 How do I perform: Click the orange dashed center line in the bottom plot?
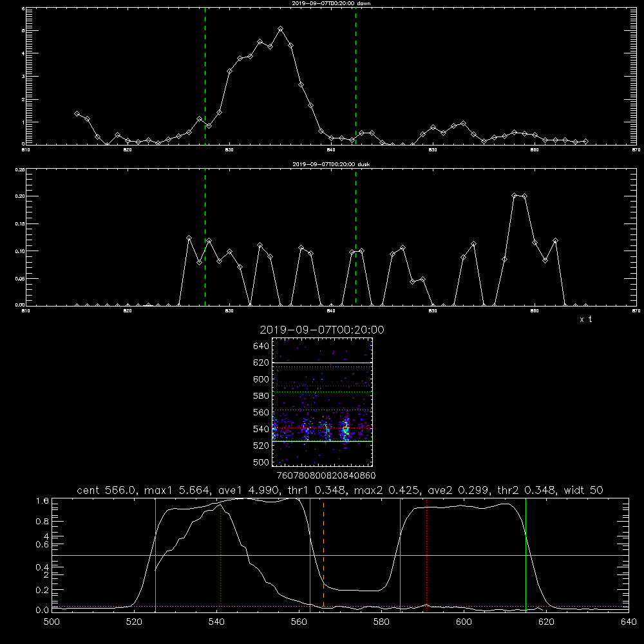point(324,554)
